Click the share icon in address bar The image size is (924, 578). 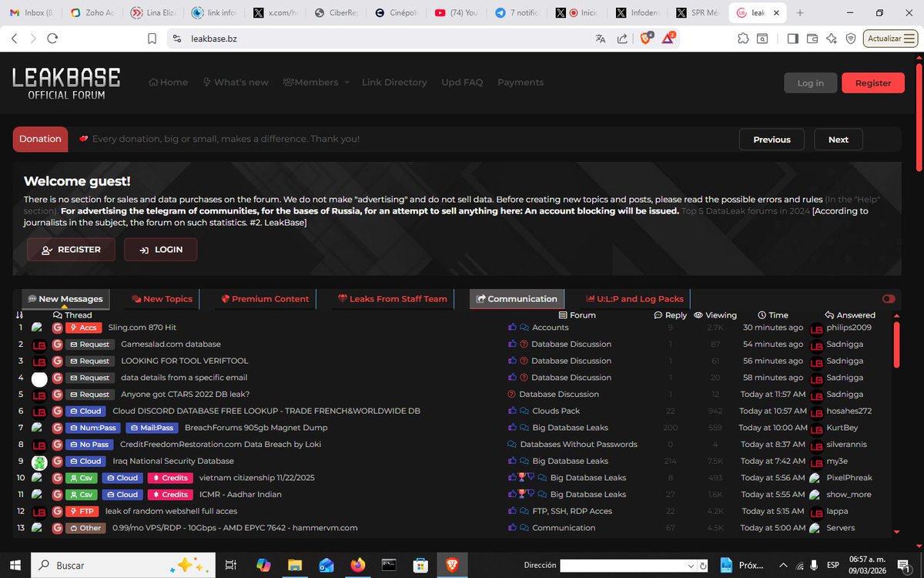tap(622, 39)
